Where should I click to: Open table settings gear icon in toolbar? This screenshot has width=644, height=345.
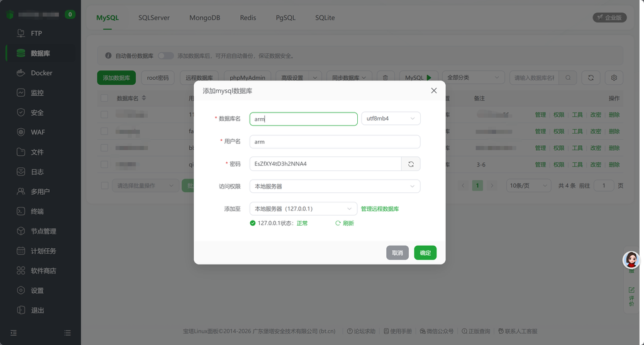(614, 77)
